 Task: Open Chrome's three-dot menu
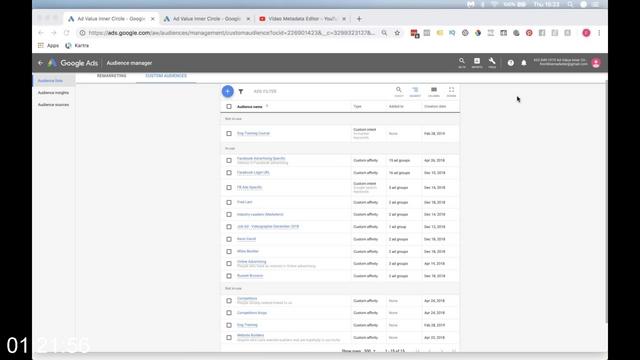click(599, 33)
